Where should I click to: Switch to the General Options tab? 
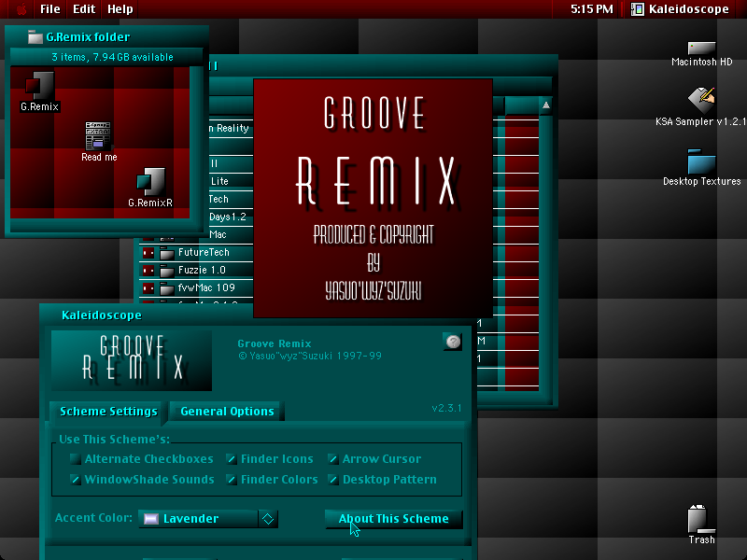(227, 412)
